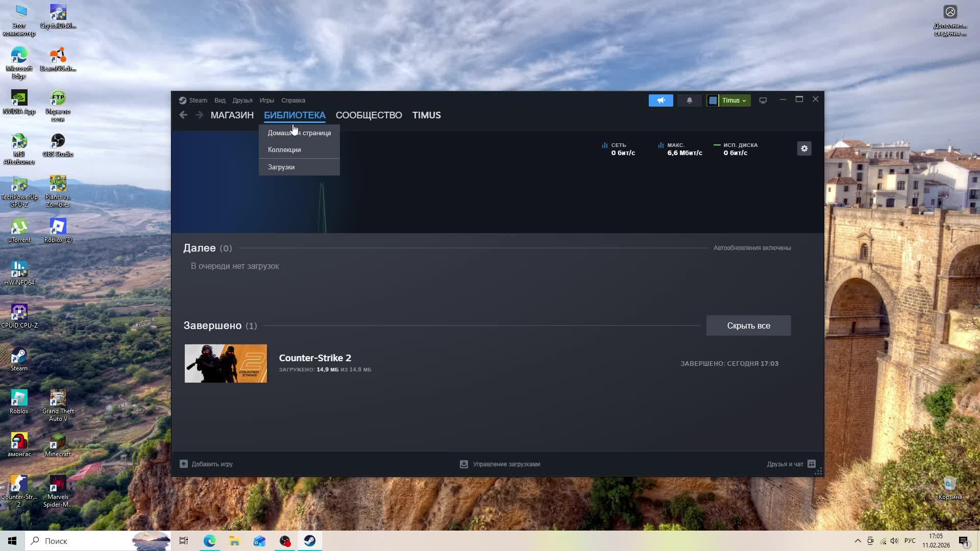
Task: Open the notifications bell icon
Action: click(x=689, y=101)
